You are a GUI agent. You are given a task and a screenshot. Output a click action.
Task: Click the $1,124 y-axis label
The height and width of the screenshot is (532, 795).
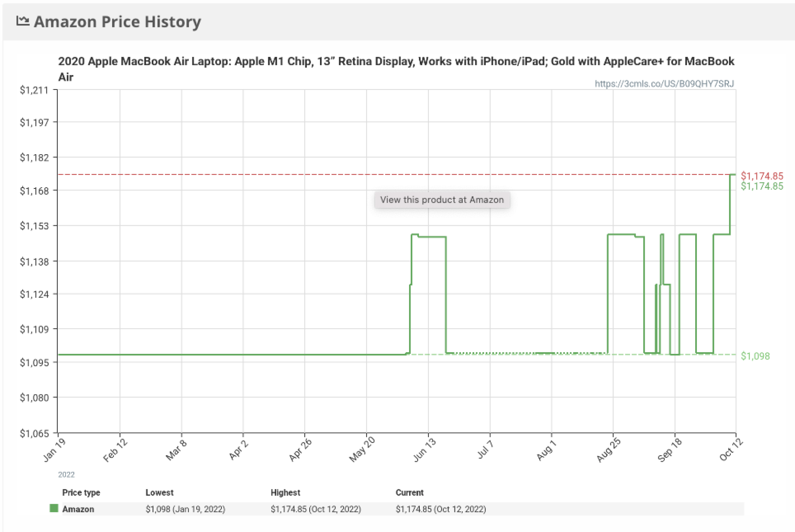[x=34, y=294]
